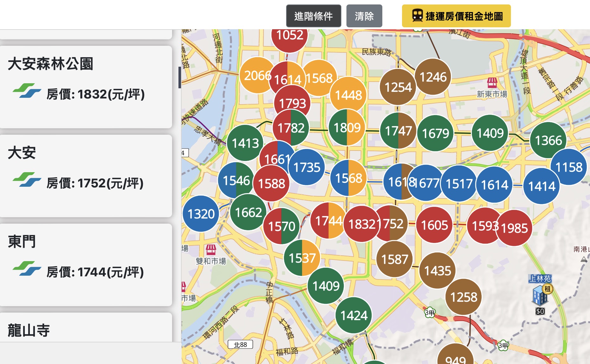Click the 雙和市場 market icon on map
Image resolution: width=590 pixels, height=364 pixels.
(211, 250)
